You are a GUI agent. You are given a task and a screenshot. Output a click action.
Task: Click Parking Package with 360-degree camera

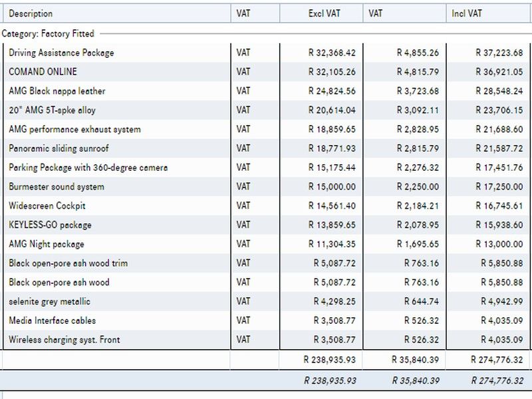pos(88,168)
